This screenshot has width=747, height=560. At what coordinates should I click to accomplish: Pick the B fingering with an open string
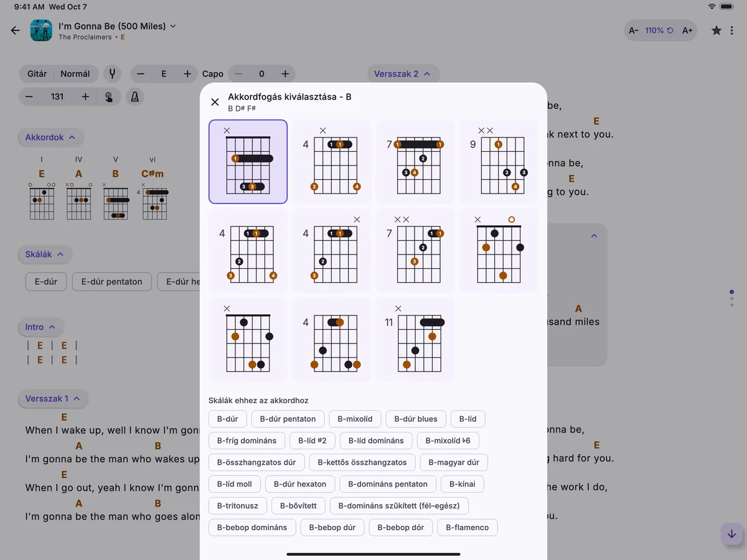coord(499,251)
